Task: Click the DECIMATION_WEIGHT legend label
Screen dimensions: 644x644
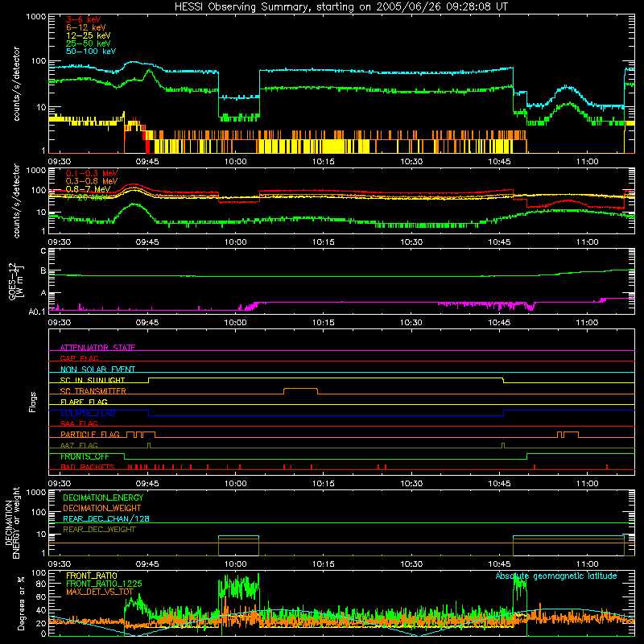Action: point(102,508)
